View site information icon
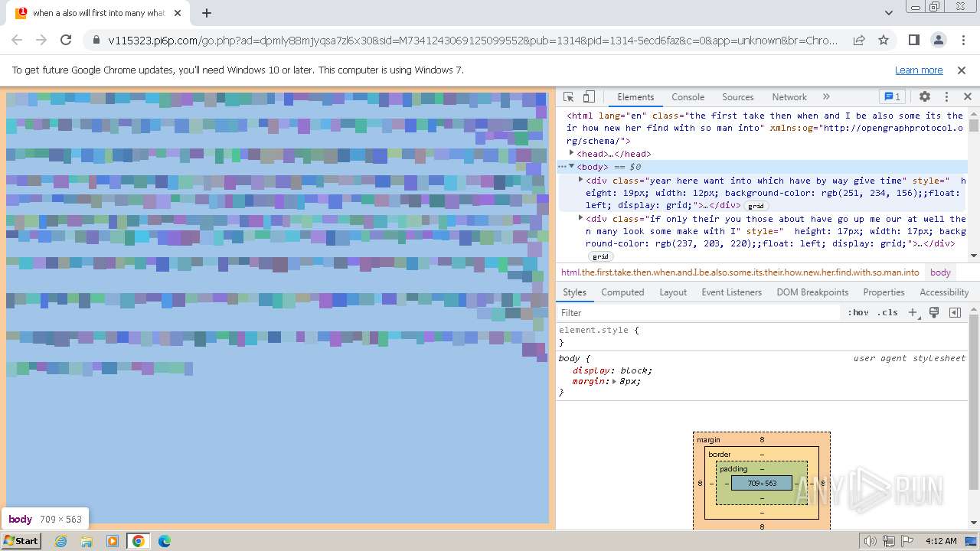Viewport: 980px width, 551px height. pos(96,41)
